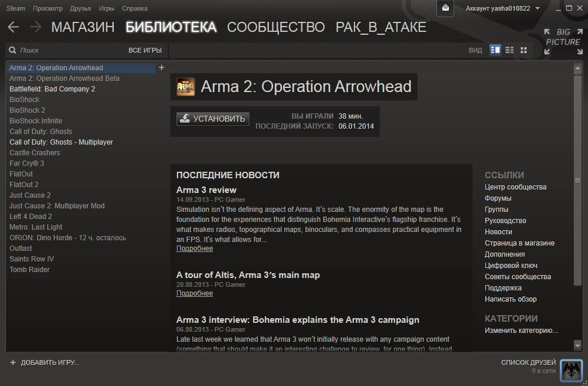Click ДОБАВИТЬ ИГРУ at the bottom
This screenshot has width=588, height=386.
pyautogui.click(x=45, y=362)
